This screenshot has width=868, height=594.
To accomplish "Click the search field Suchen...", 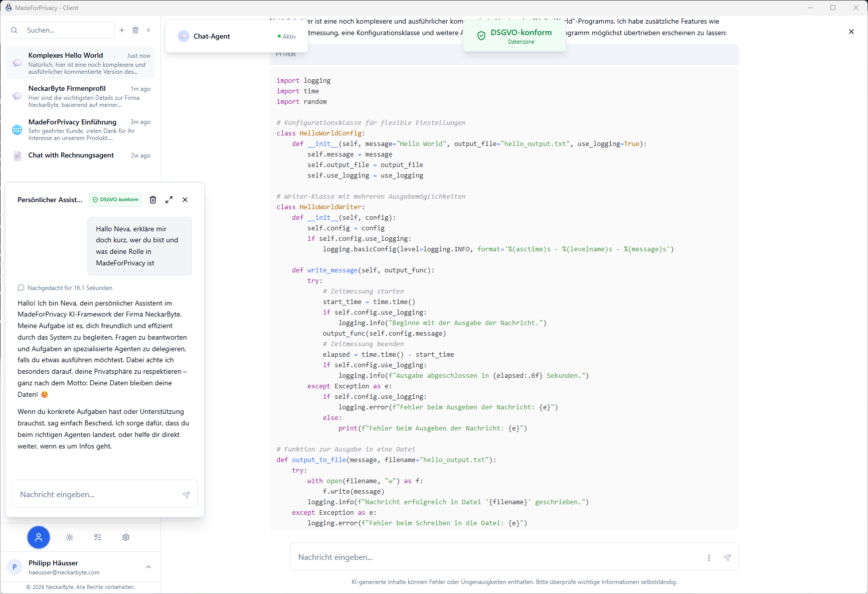I will pos(61,30).
